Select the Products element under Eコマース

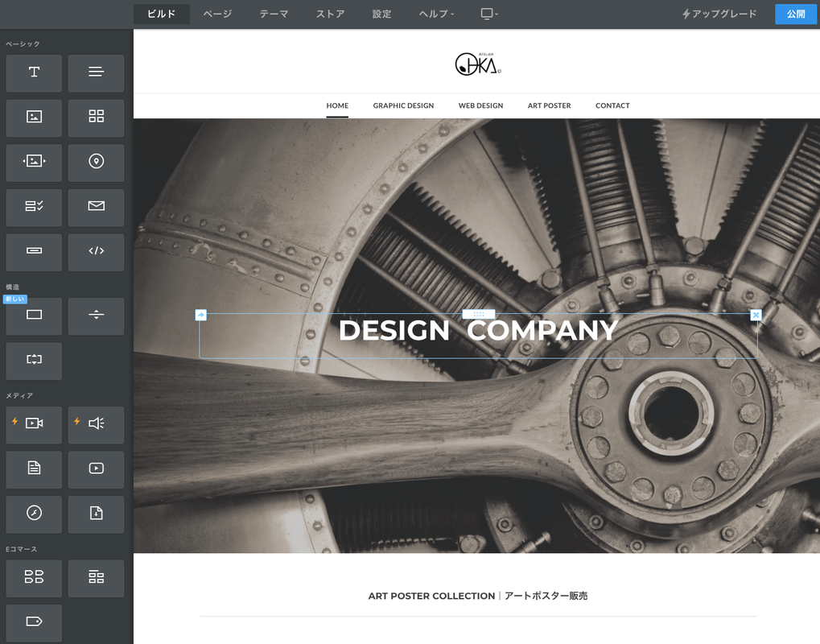tap(34, 578)
